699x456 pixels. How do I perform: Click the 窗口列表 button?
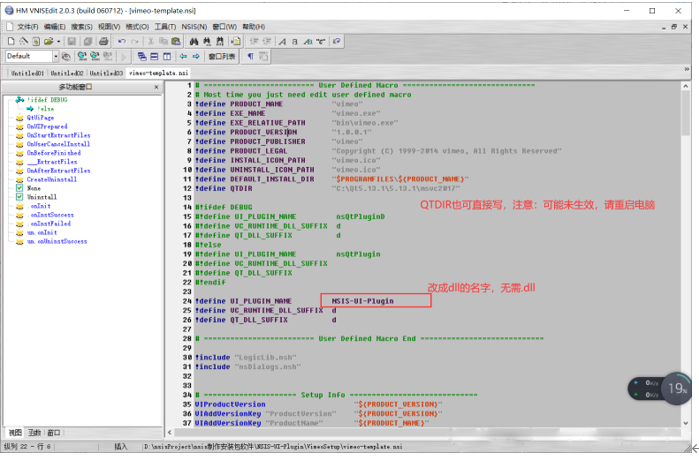222,56
